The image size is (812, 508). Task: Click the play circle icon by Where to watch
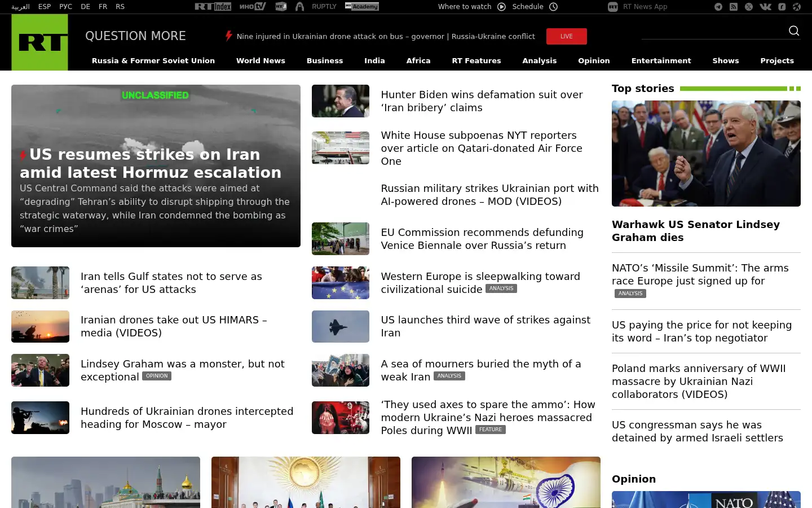(x=502, y=7)
